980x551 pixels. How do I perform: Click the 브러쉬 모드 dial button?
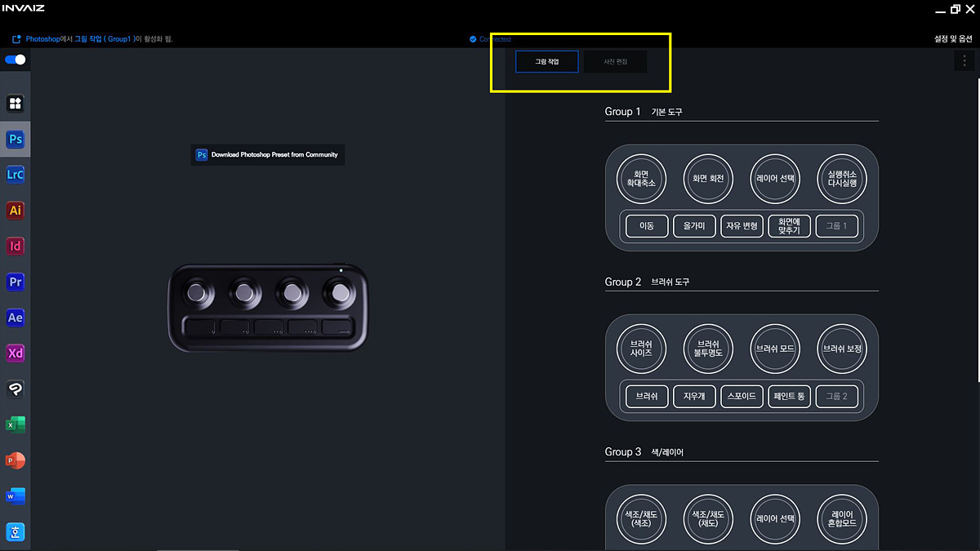(x=775, y=349)
